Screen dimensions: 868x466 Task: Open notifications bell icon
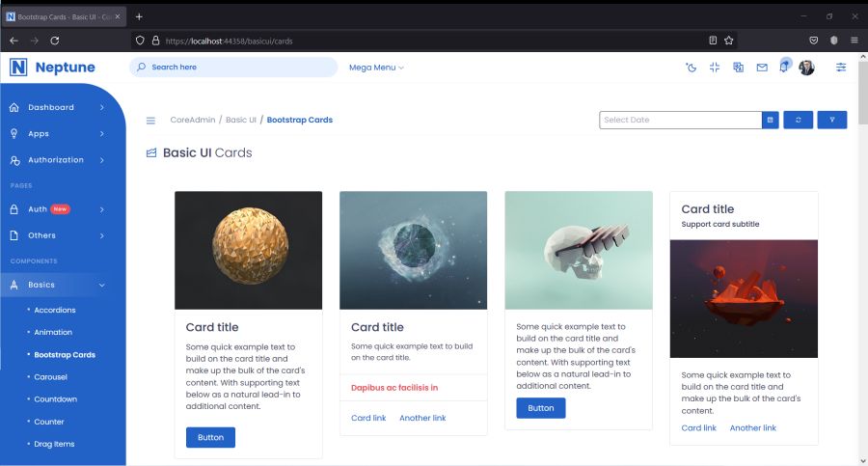pyautogui.click(x=784, y=67)
